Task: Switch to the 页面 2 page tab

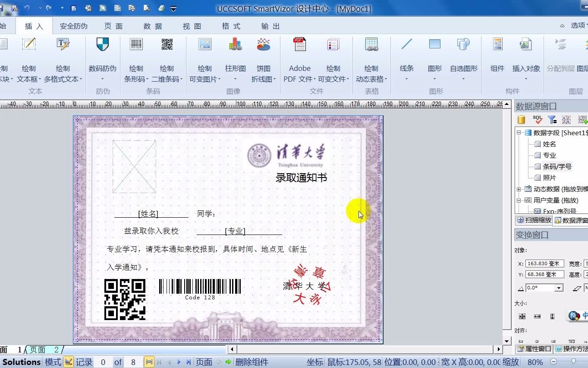Action: pyautogui.click(x=44, y=350)
